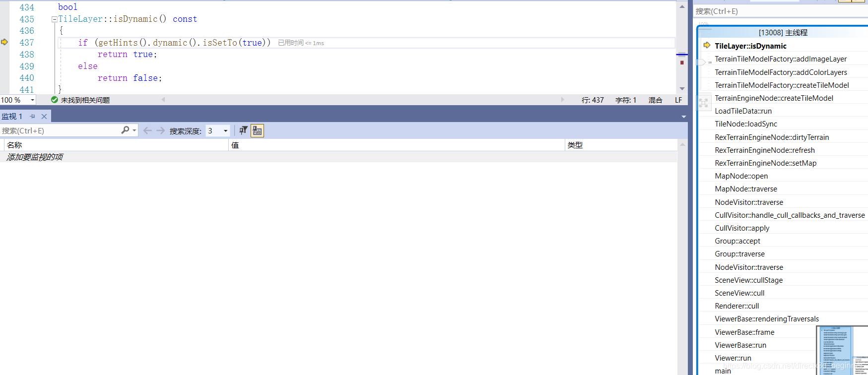Select TerrainTileModelFactory::addImageLayer frame
Image resolution: width=868 pixels, height=375 pixels.
781,59
